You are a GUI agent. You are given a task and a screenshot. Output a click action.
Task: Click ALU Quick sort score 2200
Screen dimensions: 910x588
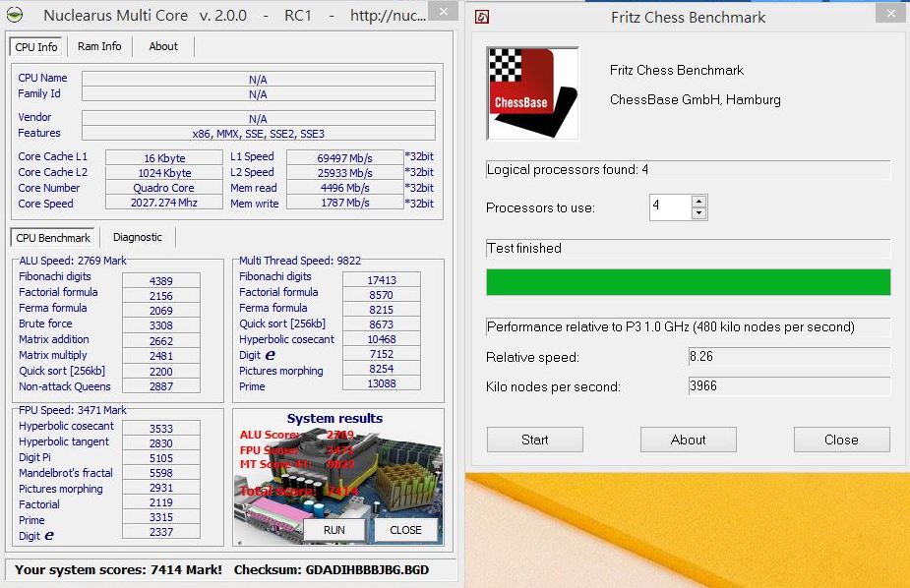(161, 371)
